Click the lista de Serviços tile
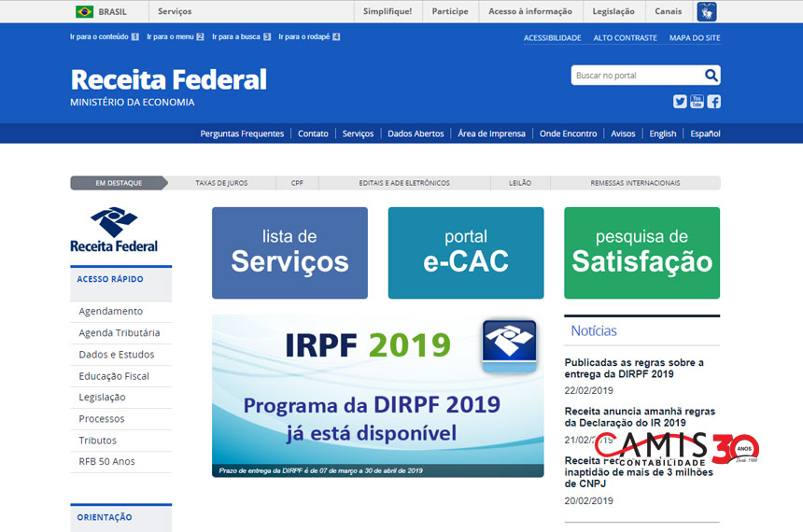The width and height of the screenshot is (803, 532). pos(289,253)
